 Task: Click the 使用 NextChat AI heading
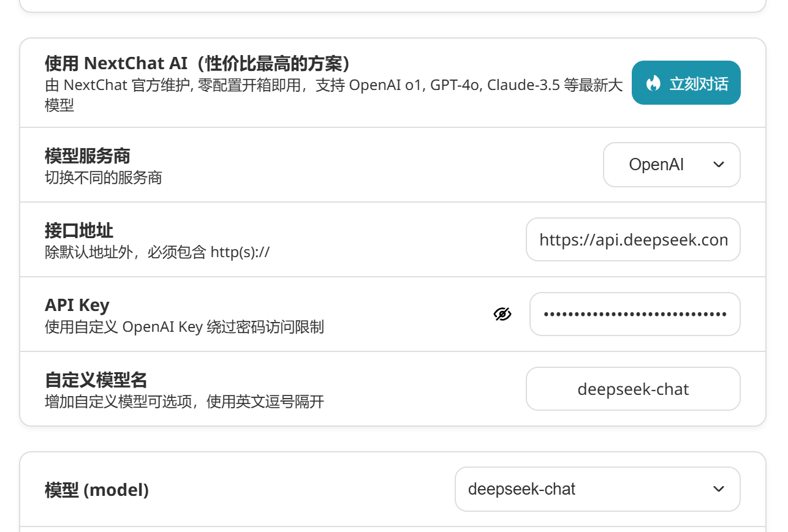197,63
